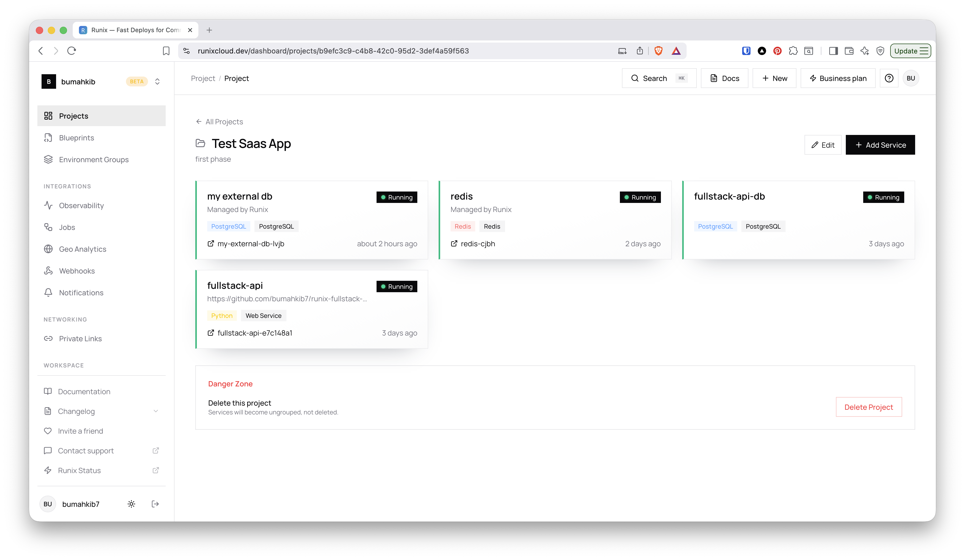The width and height of the screenshot is (965, 560).
Task: Open the redis-cjbh deployment link
Action: click(477, 243)
